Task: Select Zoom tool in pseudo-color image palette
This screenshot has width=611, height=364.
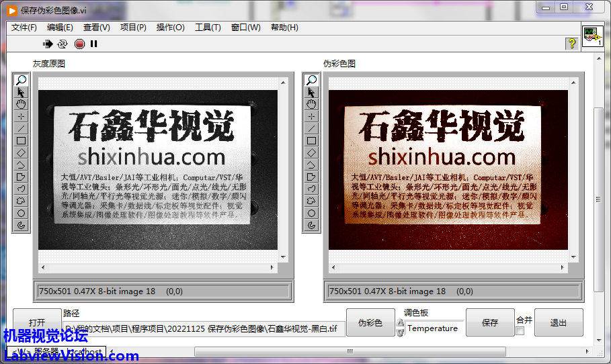Action: pos(311,80)
